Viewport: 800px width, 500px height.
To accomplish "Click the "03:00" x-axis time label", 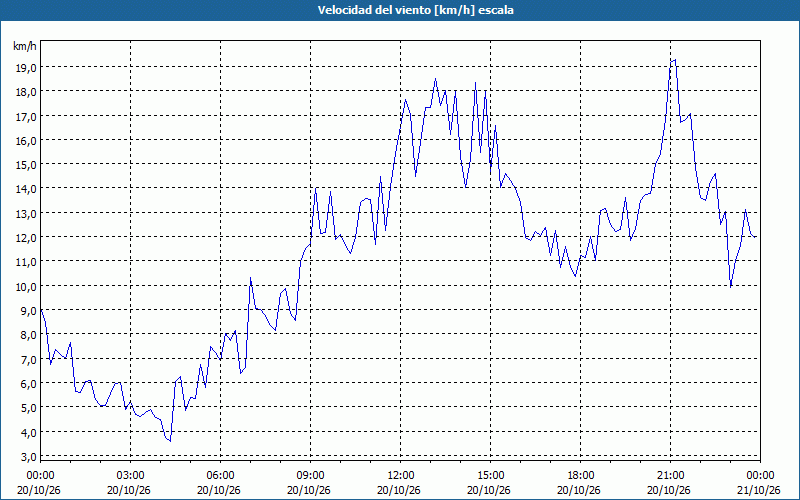I will pos(131,476).
